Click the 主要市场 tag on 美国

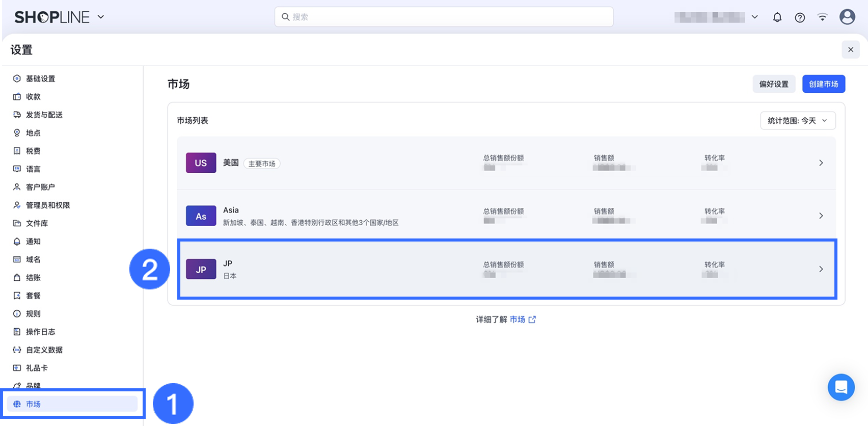tap(262, 164)
